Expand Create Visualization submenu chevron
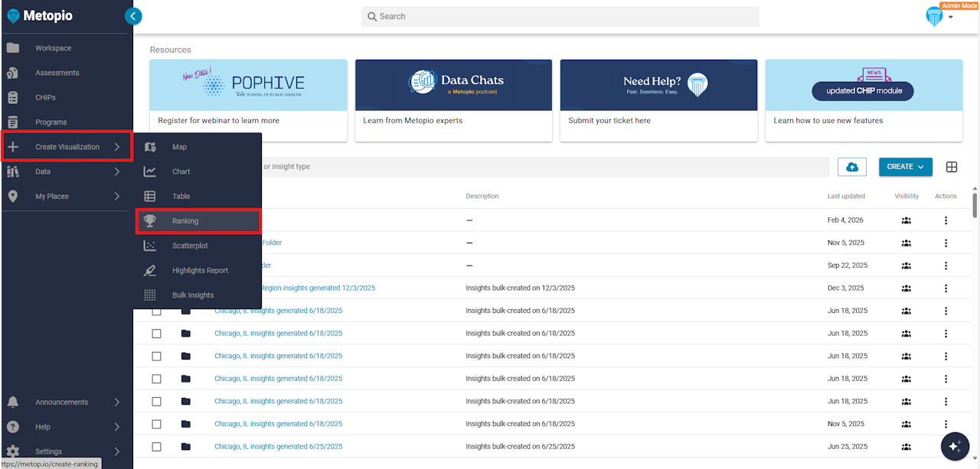 (117, 147)
